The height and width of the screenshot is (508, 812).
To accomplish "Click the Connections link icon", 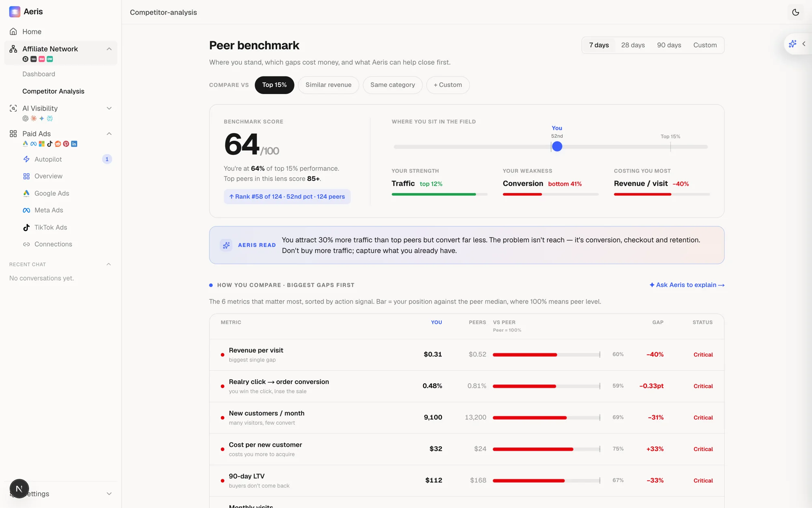I will [26, 244].
